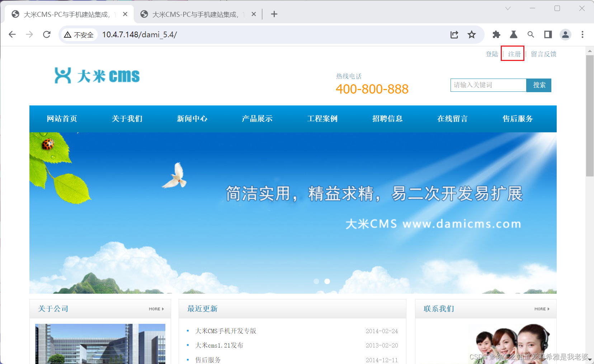Viewport: 594px width, 364px height.
Task: Open the 不安全 site security warning
Action: click(x=79, y=35)
